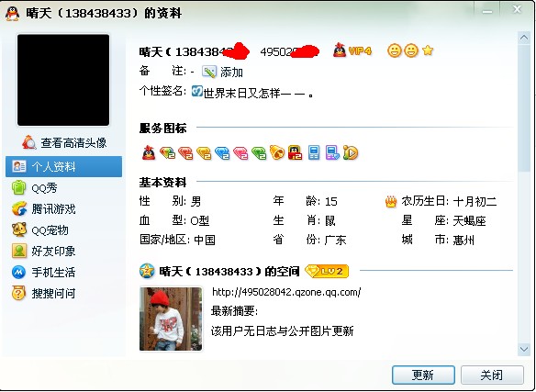The image size is (536, 392).
Task: Click the blue diamond service icon
Action: [222, 153]
